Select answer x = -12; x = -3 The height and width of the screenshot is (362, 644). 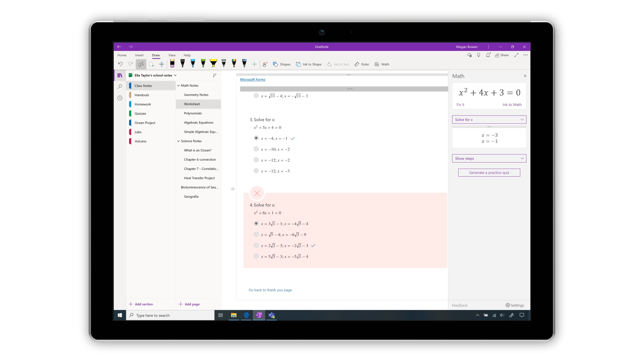(256, 171)
